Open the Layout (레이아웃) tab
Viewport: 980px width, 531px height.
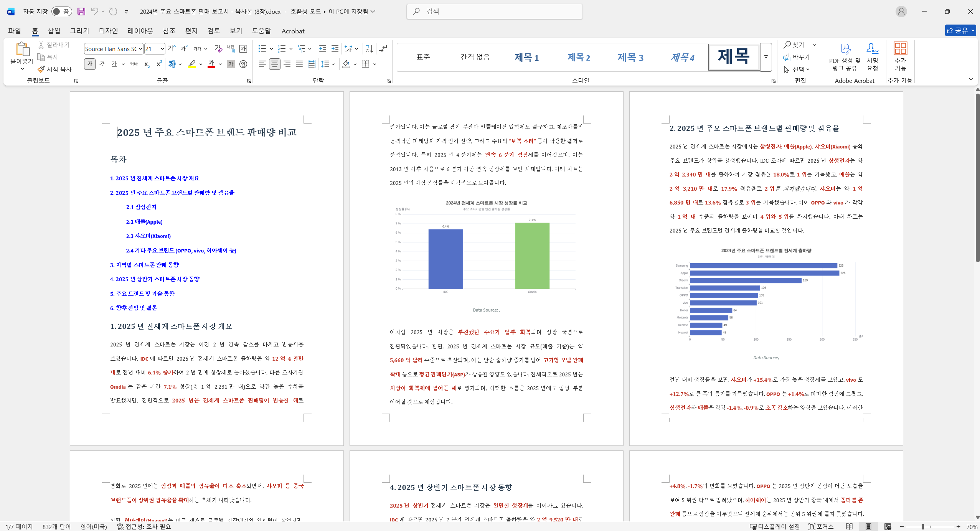140,31
